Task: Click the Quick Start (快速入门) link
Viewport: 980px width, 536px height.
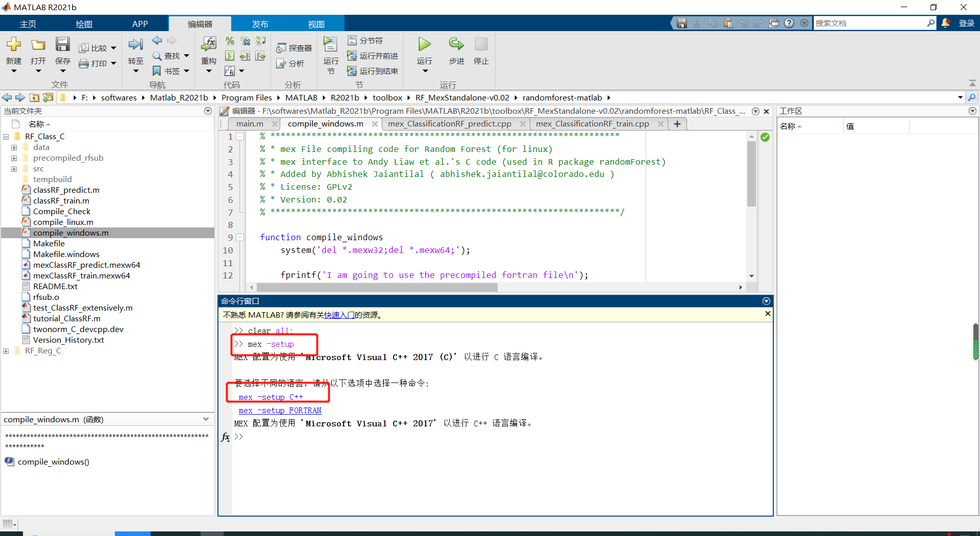Action: pyautogui.click(x=339, y=315)
